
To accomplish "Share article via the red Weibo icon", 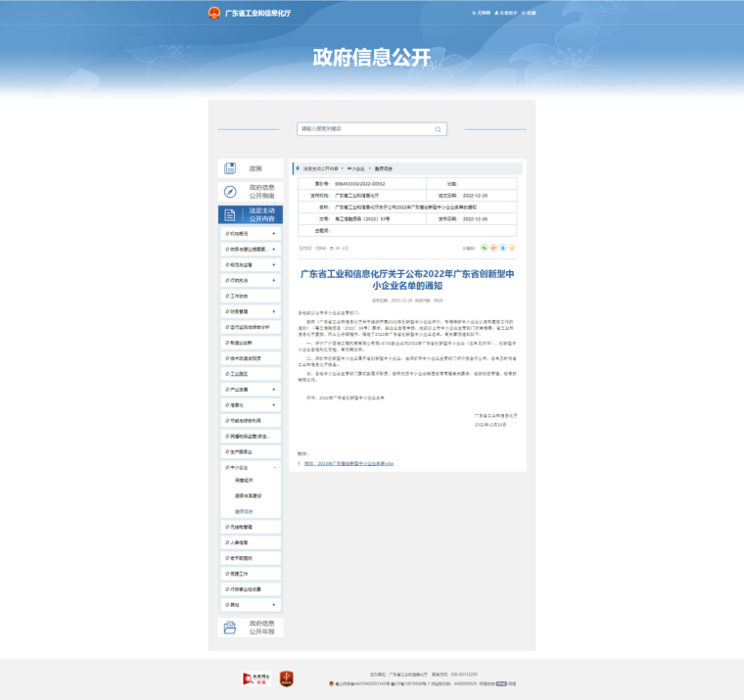I will coord(493,249).
